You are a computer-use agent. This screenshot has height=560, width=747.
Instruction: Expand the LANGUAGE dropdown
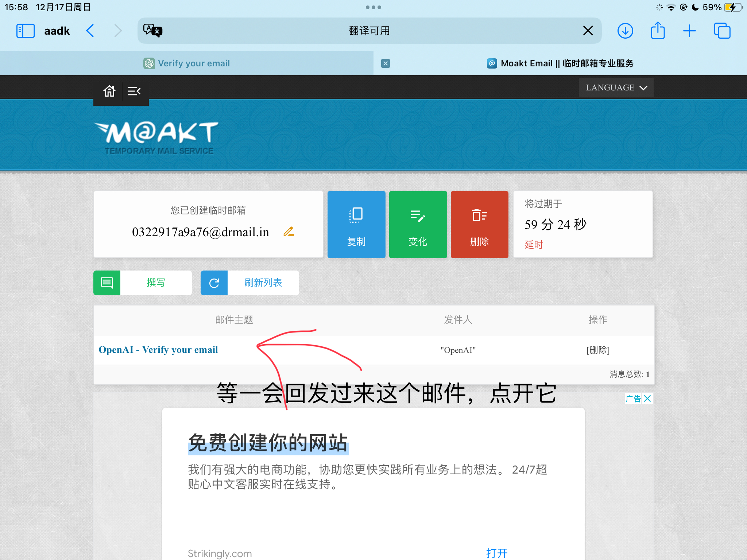pos(616,87)
